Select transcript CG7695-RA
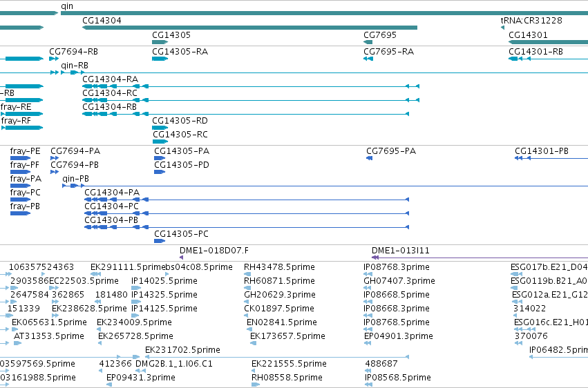Image resolution: width=588 pixels, height=388 pixels. pyautogui.click(x=368, y=59)
